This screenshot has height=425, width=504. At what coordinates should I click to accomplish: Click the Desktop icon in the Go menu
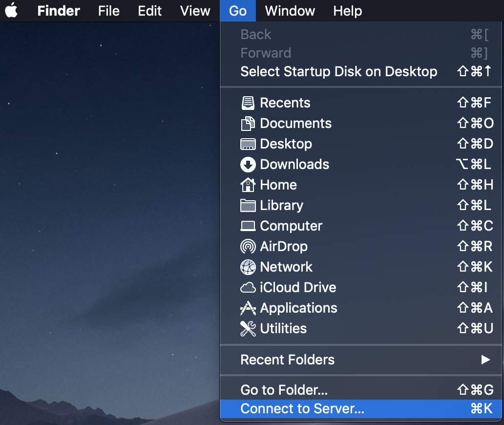click(248, 144)
